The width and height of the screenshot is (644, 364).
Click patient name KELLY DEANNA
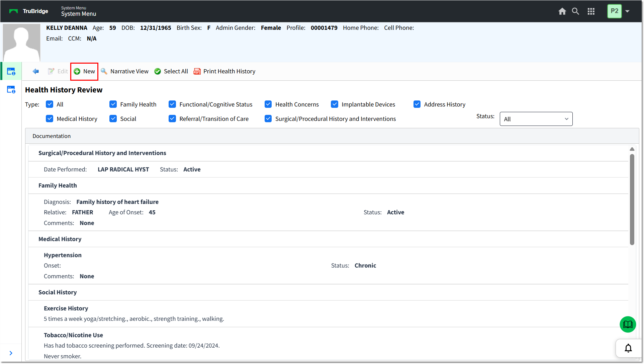[x=67, y=28]
